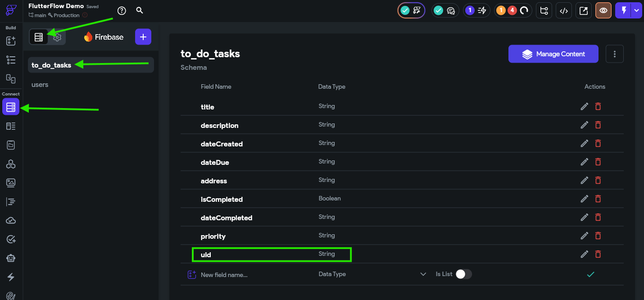Click the isCompleted field name
This screenshot has width=644, height=300.
coord(222,199)
